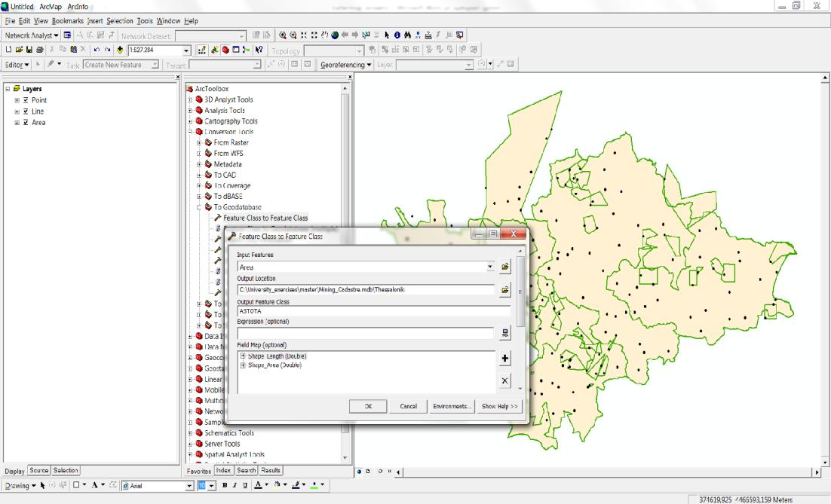The width and height of the screenshot is (831, 504).
Task: Open the Editor dropdown menu
Action: coord(17,65)
